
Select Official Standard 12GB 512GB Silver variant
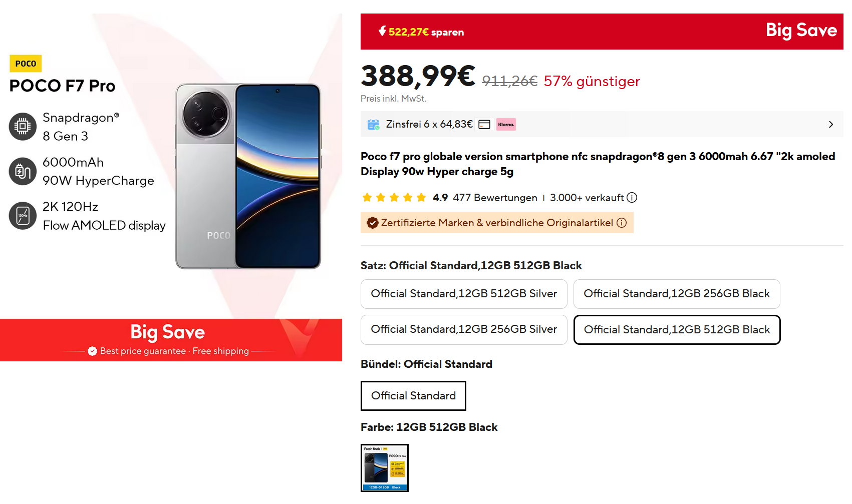point(464,294)
